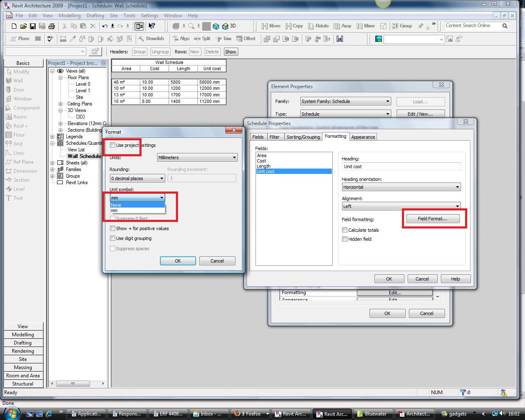Toggle the Project Browser toolbar icon
Viewport: 525px width, 420px height.
pos(139,26)
